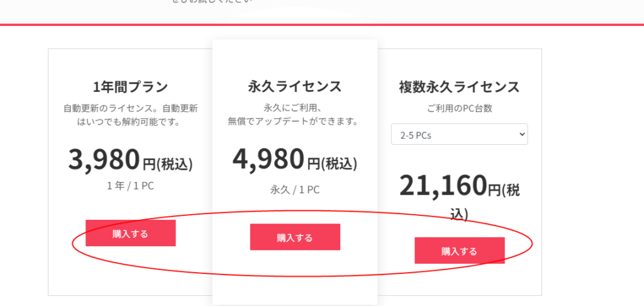Select the 永久ライセンス plan title
Screen dimensions: 644x306
click(294, 86)
